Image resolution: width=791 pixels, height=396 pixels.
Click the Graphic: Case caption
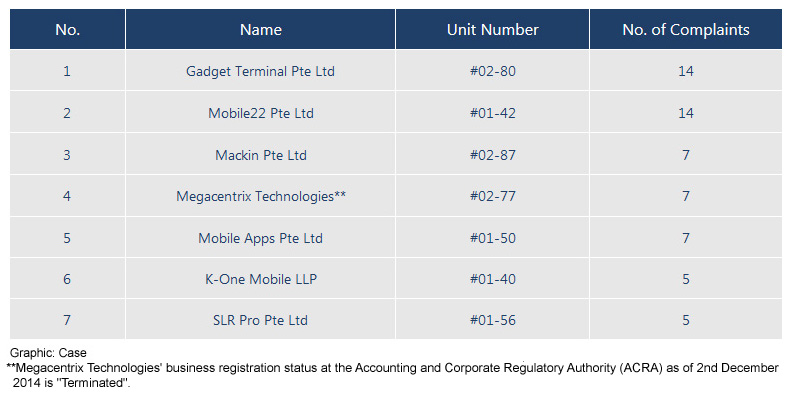(x=48, y=353)
